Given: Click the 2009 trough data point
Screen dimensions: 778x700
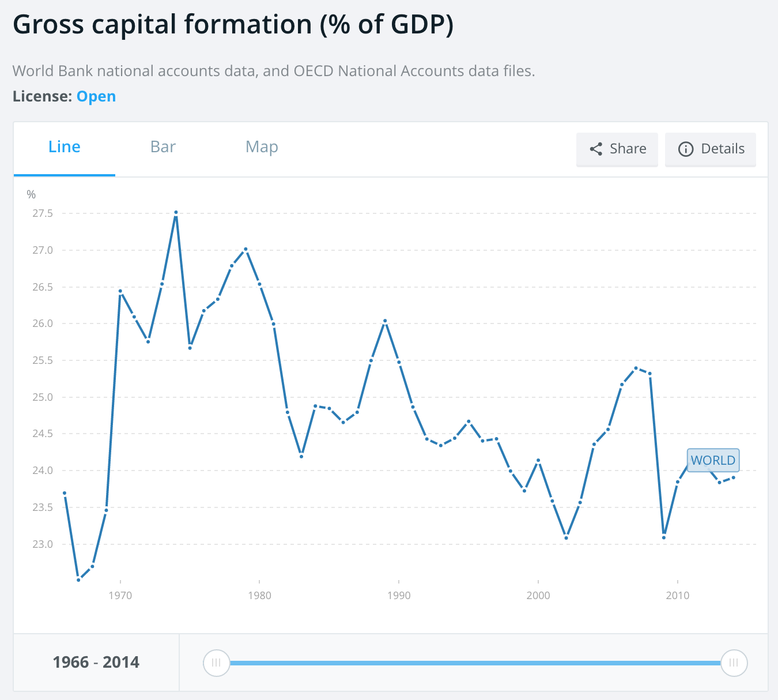Looking at the screenshot, I should [664, 537].
